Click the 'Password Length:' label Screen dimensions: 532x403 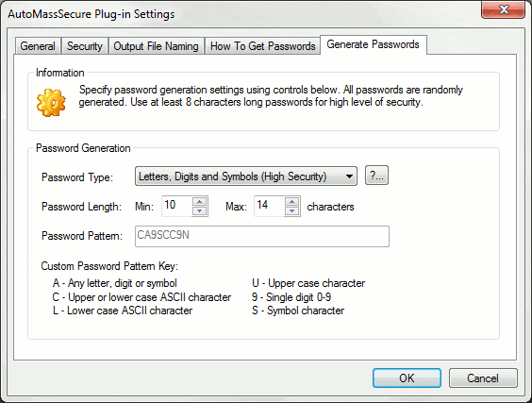[x=81, y=207]
